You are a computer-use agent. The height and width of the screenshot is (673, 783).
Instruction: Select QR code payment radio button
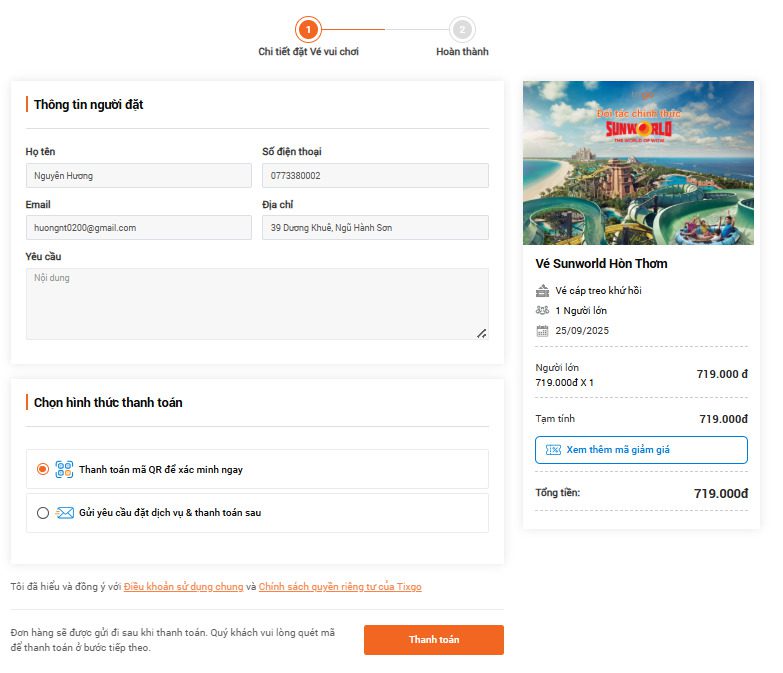42,469
